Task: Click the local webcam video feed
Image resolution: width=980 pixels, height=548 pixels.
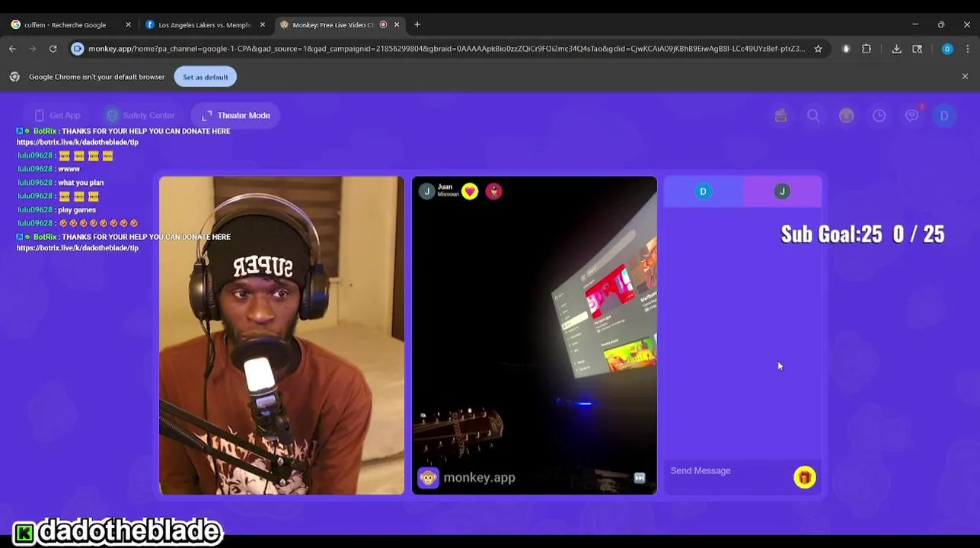Action: [282, 336]
